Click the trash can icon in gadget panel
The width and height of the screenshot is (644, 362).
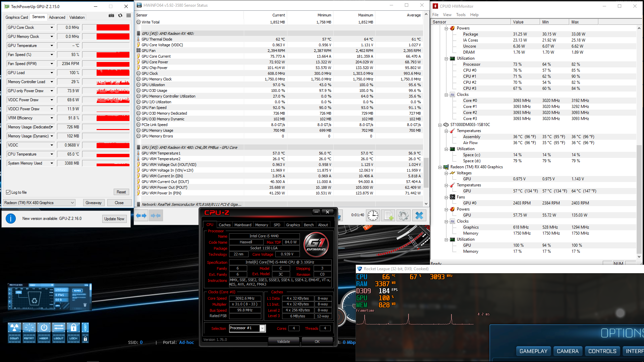85,305
